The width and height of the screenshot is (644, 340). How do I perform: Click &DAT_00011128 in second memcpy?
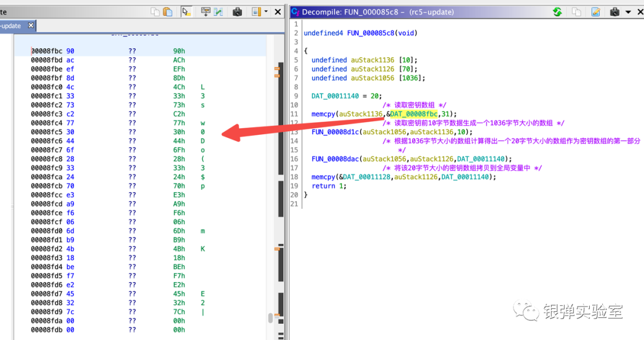click(x=364, y=177)
